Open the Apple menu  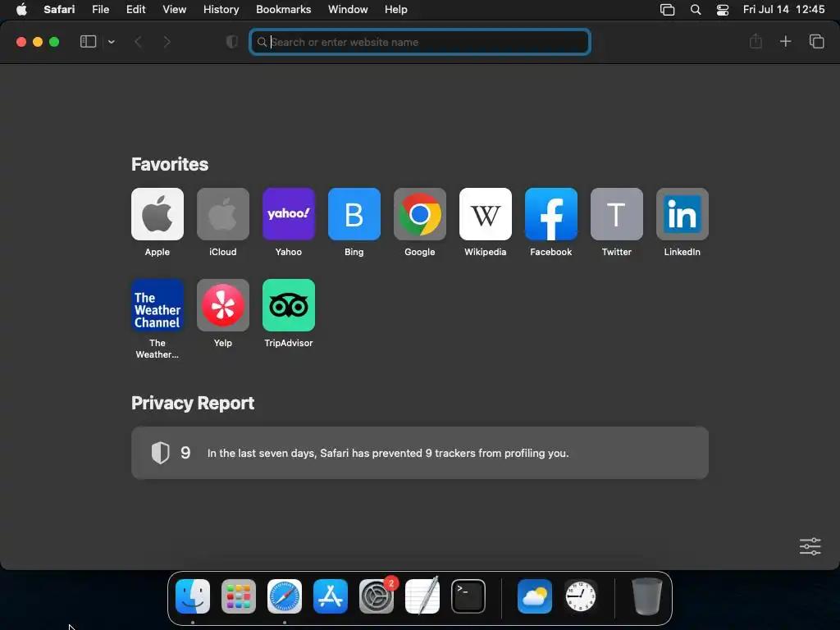point(21,10)
